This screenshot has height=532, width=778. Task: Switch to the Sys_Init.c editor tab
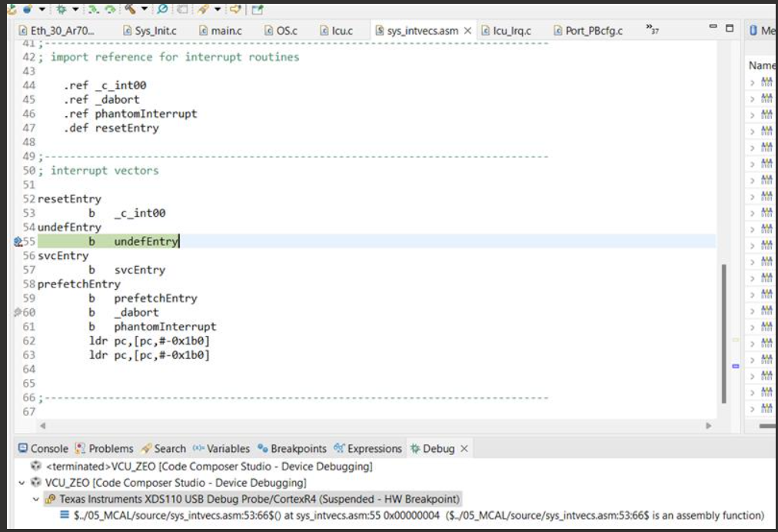point(149,31)
